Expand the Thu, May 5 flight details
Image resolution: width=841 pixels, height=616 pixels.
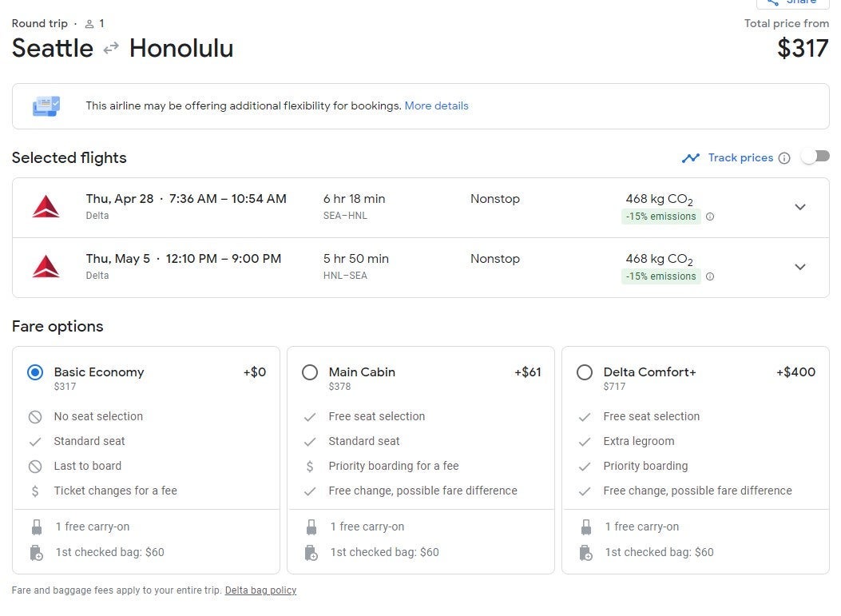pyautogui.click(x=800, y=267)
